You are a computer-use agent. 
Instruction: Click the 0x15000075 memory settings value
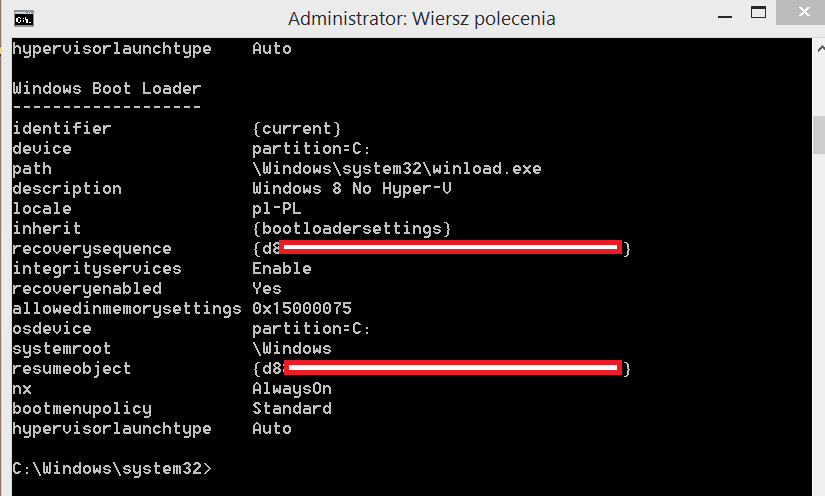point(301,308)
